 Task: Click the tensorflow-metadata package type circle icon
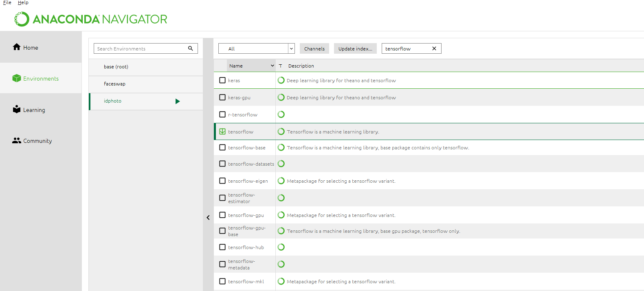click(x=281, y=264)
